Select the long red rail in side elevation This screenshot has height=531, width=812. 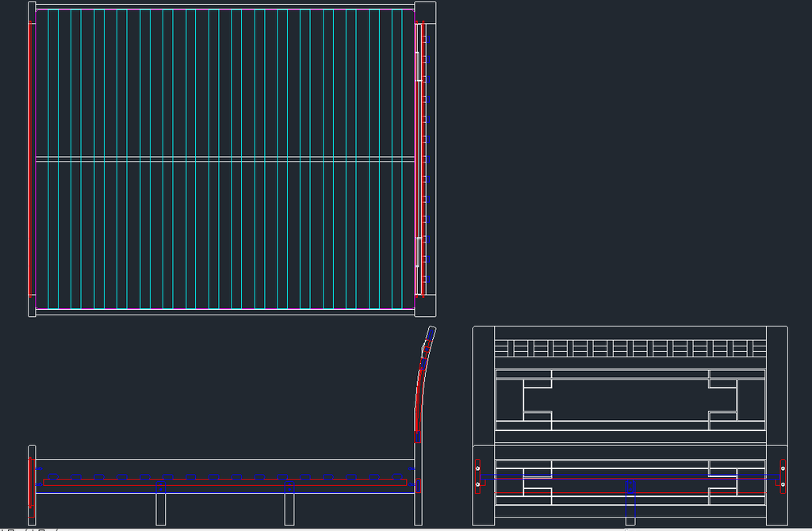point(224,483)
